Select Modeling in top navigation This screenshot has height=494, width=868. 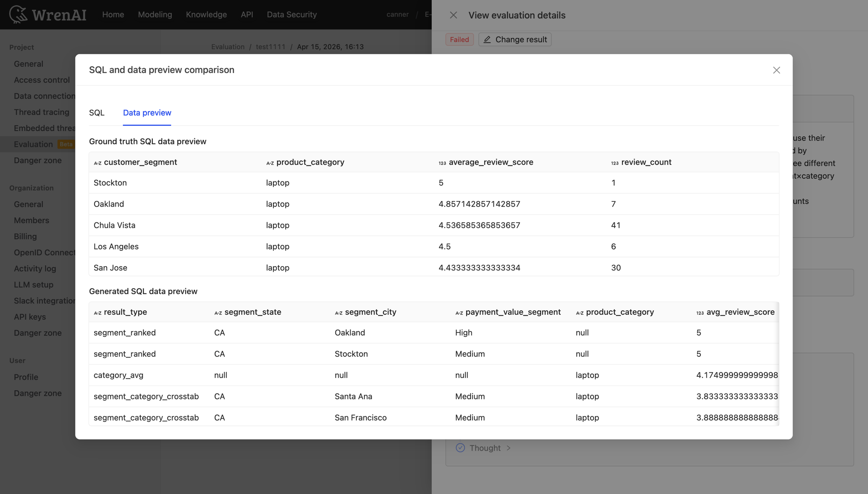click(x=155, y=14)
